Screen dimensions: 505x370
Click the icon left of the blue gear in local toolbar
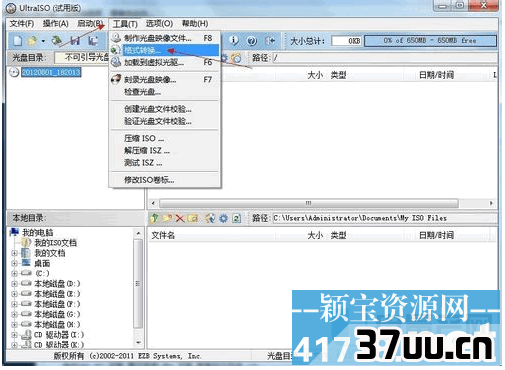click(210, 218)
